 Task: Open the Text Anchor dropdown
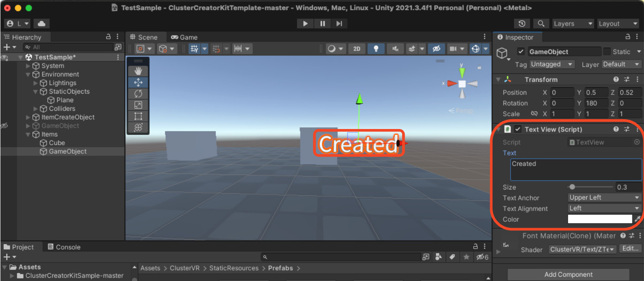pyautogui.click(x=604, y=198)
